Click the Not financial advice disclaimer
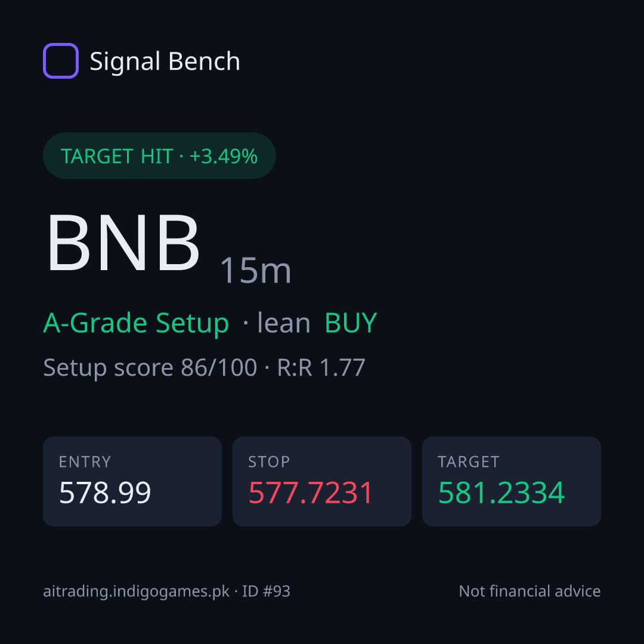This screenshot has width=644, height=644. [x=530, y=592]
